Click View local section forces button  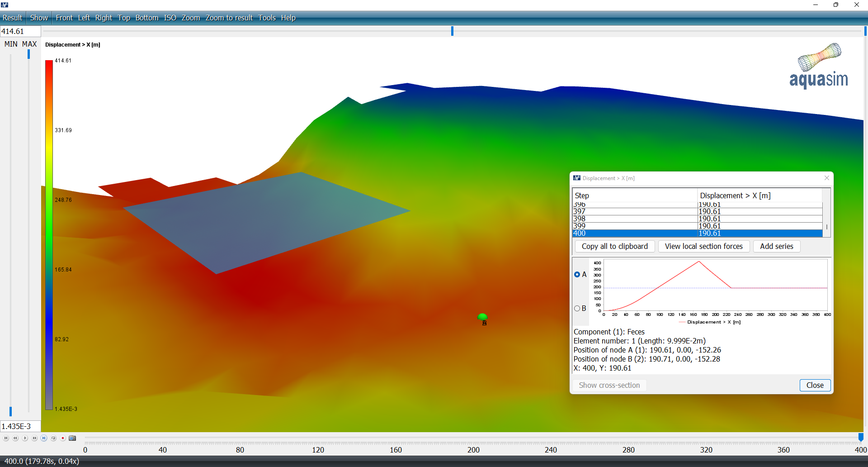pos(704,246)
